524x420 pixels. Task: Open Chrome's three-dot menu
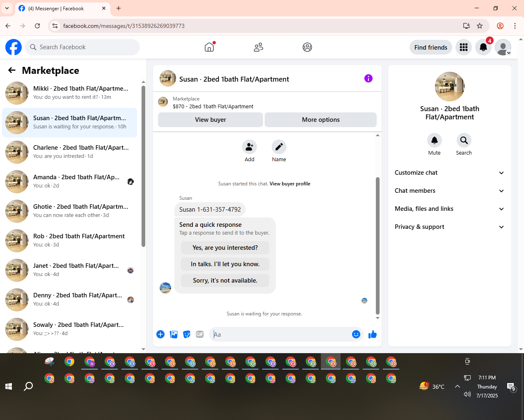515,26
